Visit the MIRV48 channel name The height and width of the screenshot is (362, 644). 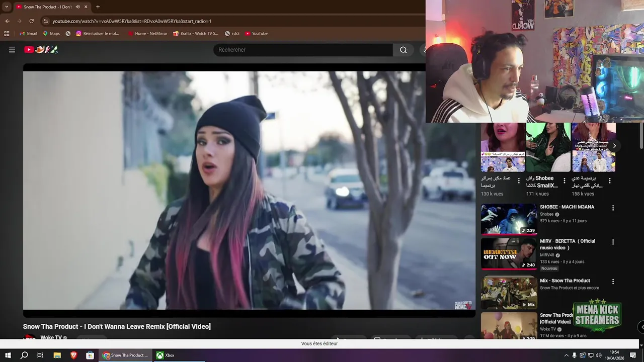[547, 255]
